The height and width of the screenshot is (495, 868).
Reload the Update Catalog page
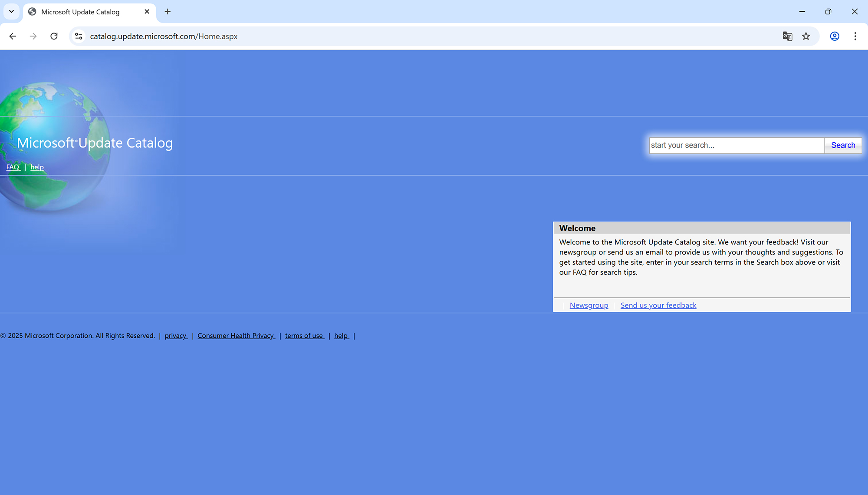pos(54,36)
